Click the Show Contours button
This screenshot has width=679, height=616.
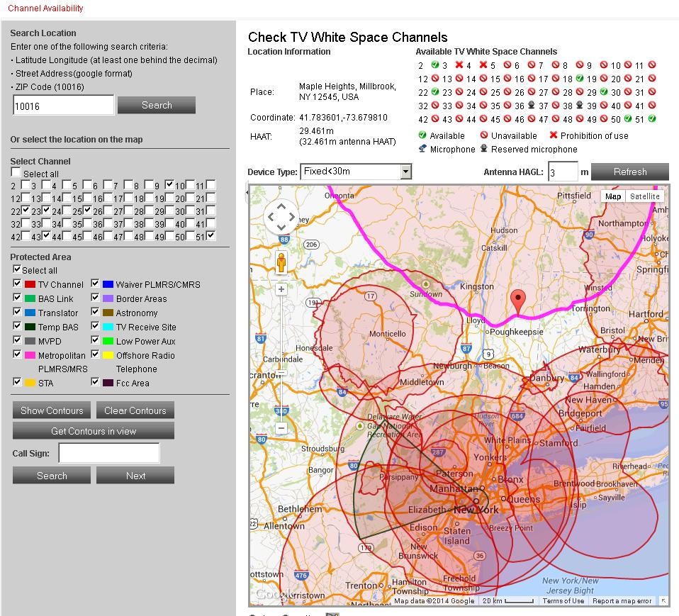[x=52, y=410]
